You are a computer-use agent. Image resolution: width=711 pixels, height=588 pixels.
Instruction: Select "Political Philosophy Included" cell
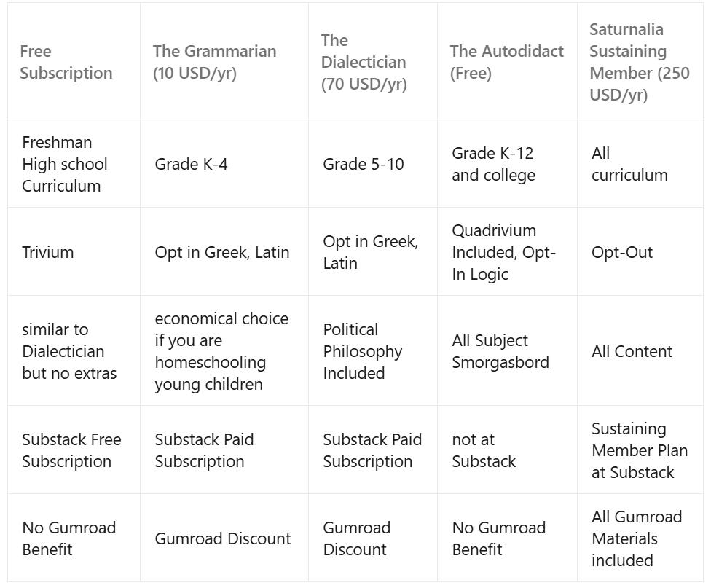(363, 351)
